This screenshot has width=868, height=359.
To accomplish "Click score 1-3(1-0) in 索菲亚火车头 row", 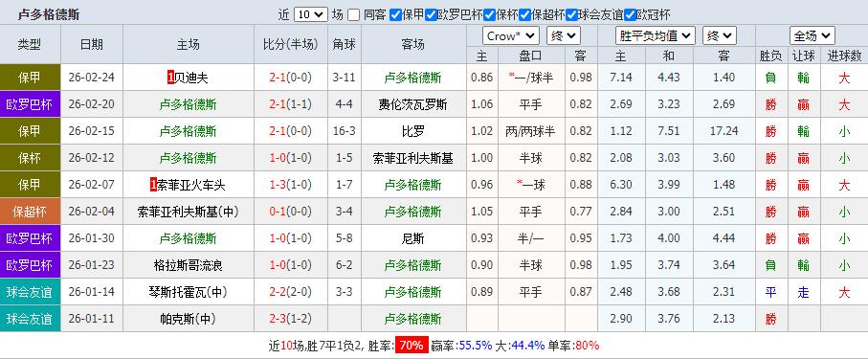I will coord(291,185).
